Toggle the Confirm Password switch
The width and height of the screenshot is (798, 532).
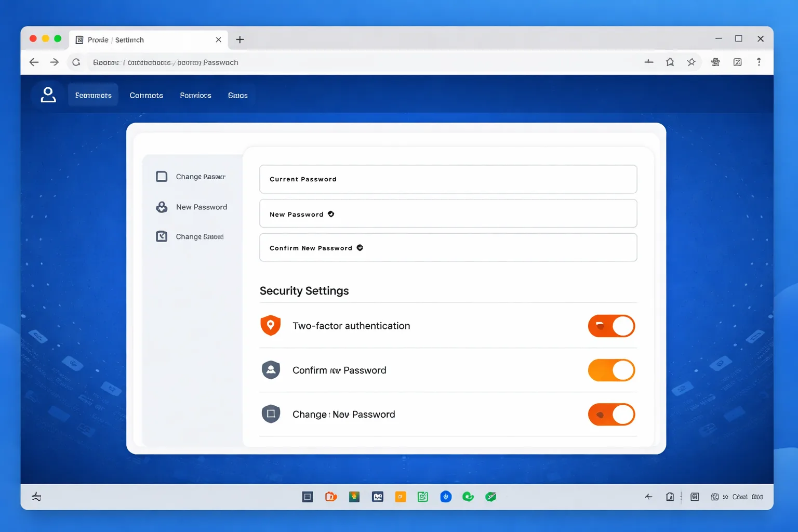pyautogui.click(x=611, y=370)
